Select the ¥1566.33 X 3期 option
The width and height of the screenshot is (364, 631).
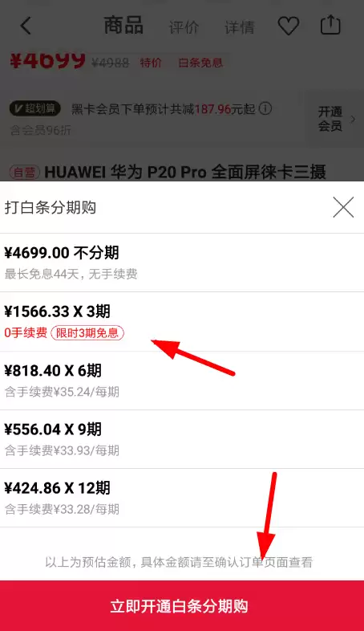point(182,322)
